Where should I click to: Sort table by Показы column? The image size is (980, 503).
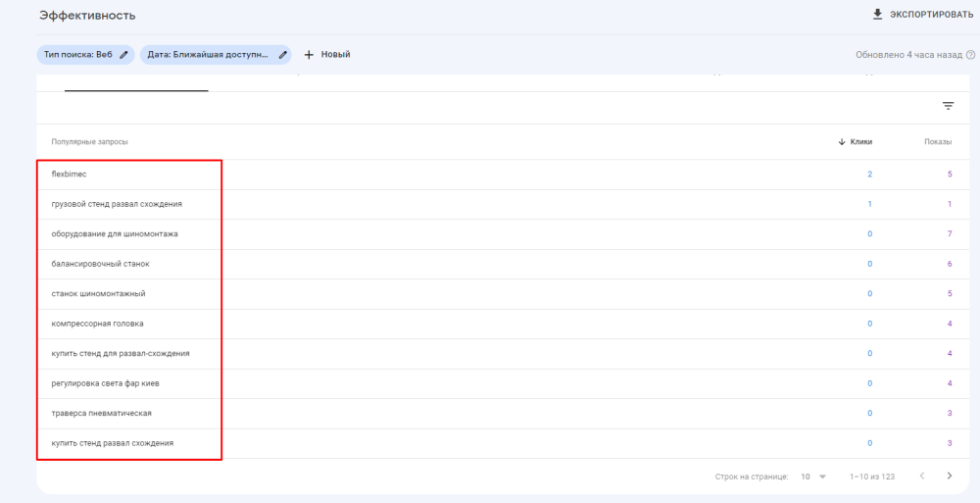[937, 142]
